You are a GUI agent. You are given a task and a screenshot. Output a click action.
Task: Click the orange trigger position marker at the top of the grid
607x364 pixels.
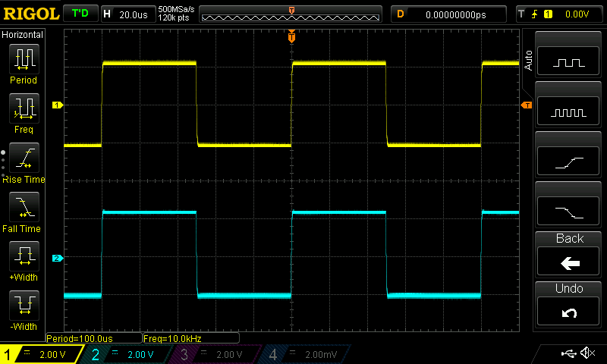tap(292, 36)
